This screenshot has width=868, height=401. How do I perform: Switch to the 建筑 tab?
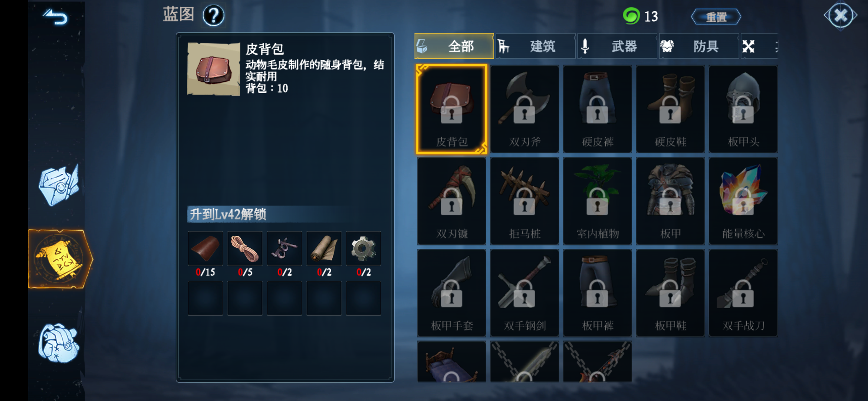(535, 46)
